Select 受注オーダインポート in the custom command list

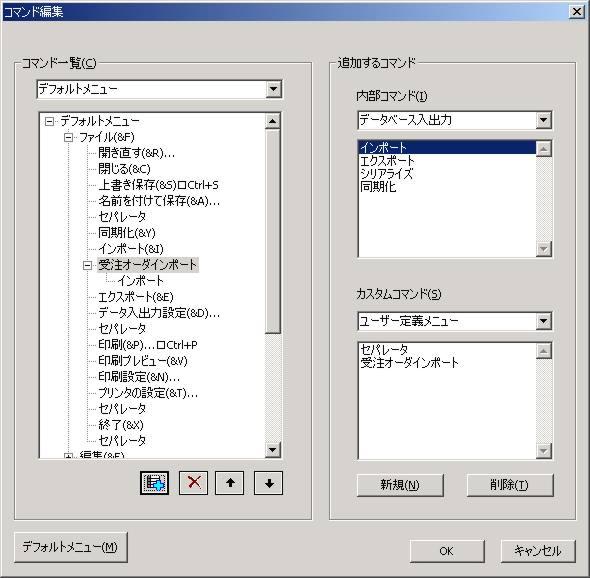click(409, 362)
